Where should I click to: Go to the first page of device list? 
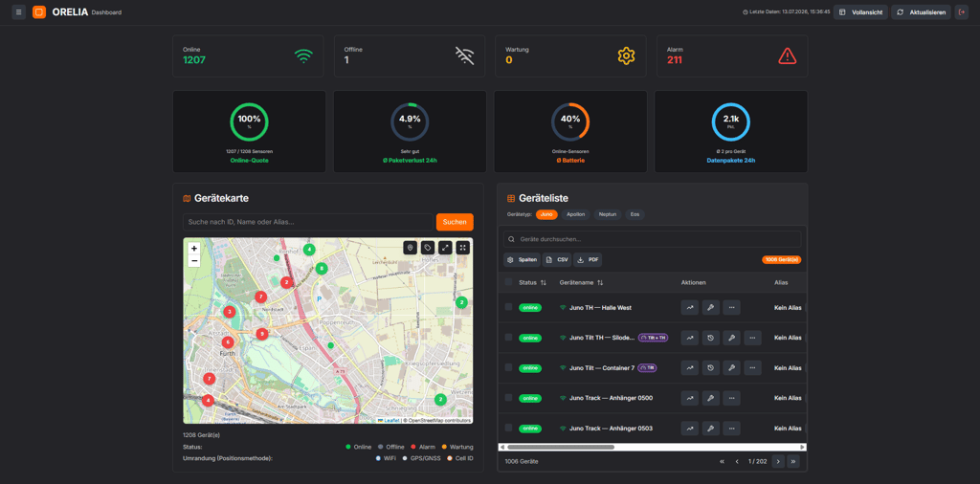722,461
